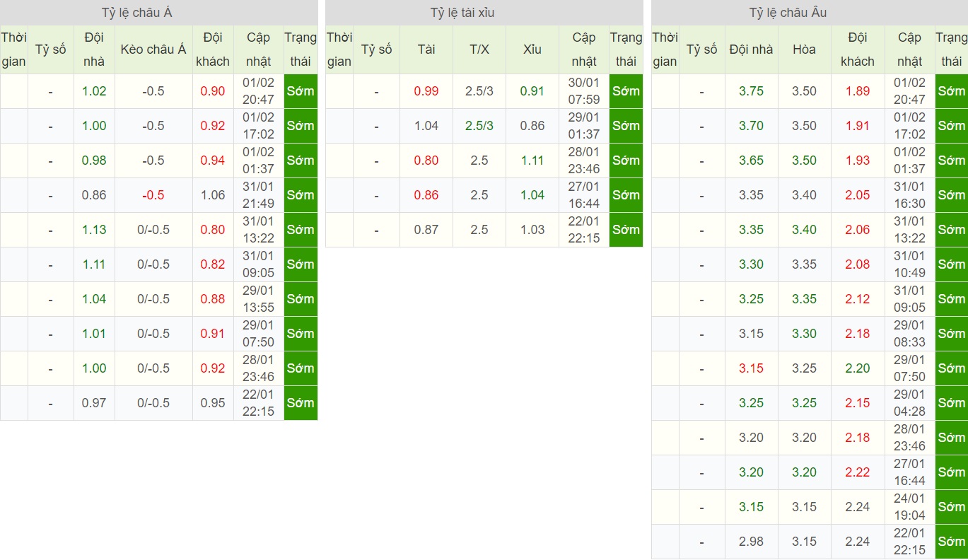The image size is (968, 560).
Task: Select the 'Xỉu' column header
Action: click(532, 49)
